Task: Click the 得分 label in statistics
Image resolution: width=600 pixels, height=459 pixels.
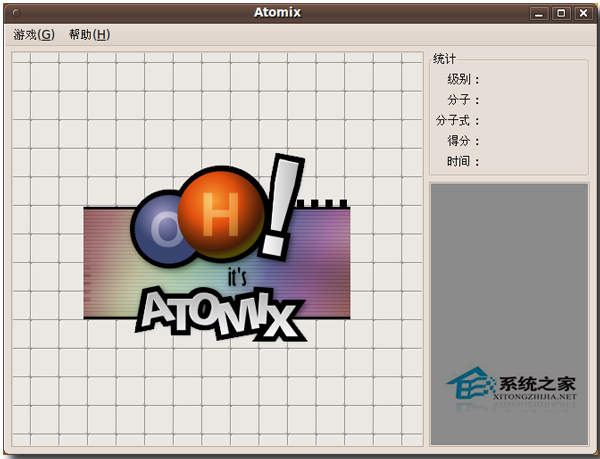Action: [x=463, y=141]
